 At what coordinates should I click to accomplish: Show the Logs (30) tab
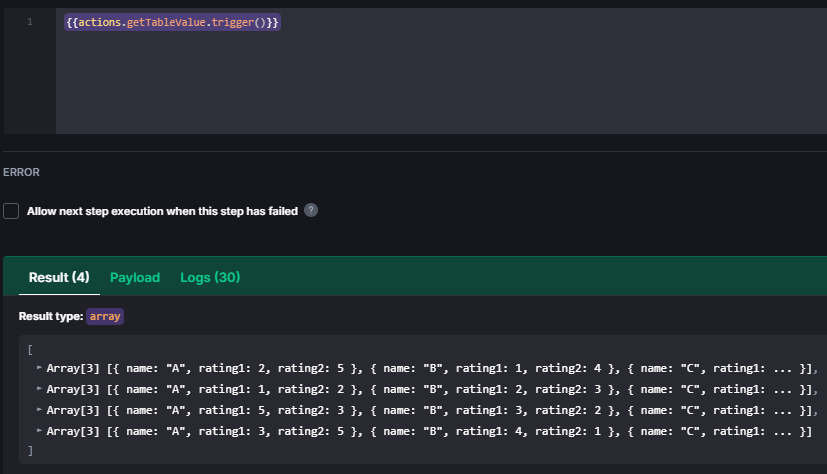[210, 277]
